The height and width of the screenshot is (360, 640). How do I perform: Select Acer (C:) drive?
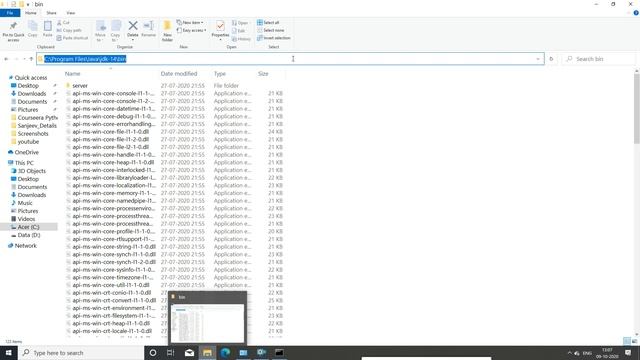point(29,227)
